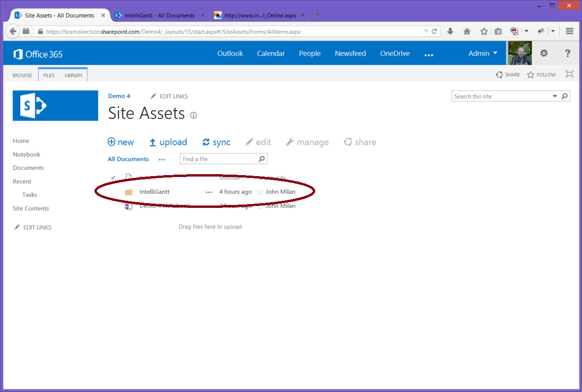
Task: Open Documents in left navigation
Action: [x=28, y=168]
